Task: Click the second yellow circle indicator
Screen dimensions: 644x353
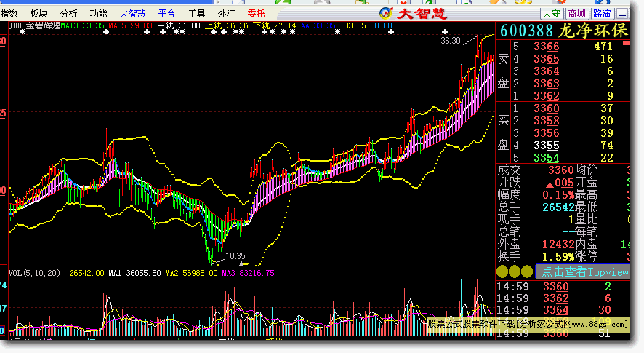Action: (514, 271)
